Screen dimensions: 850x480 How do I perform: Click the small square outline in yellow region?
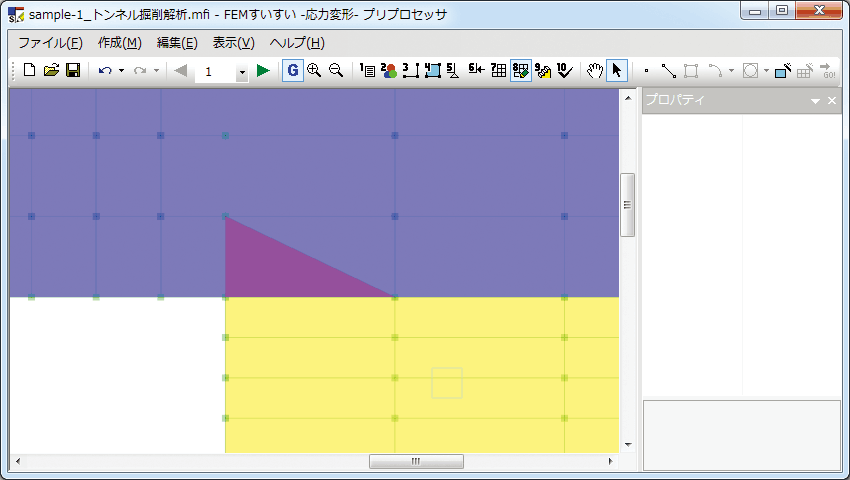click(447, 383)
